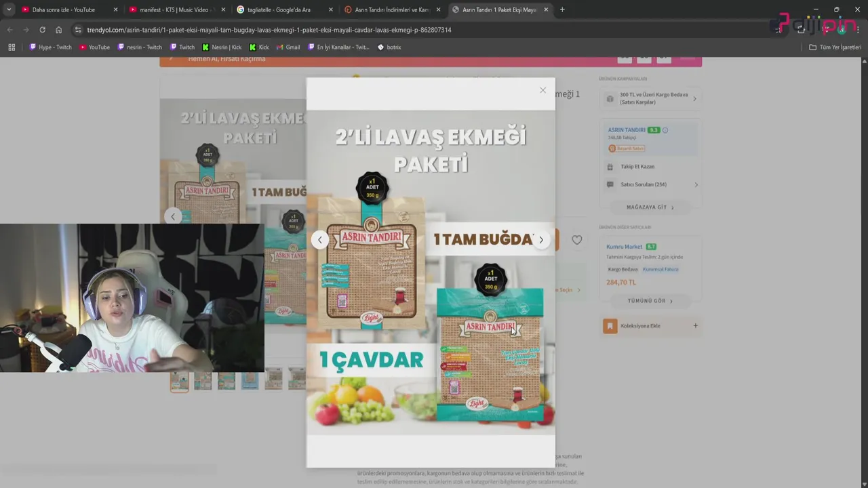The height and width of the screenshot is (488, 868).
Task: Close the tagliatelle Google search tab
Action: pyautogui.click(x=331, y=9)
